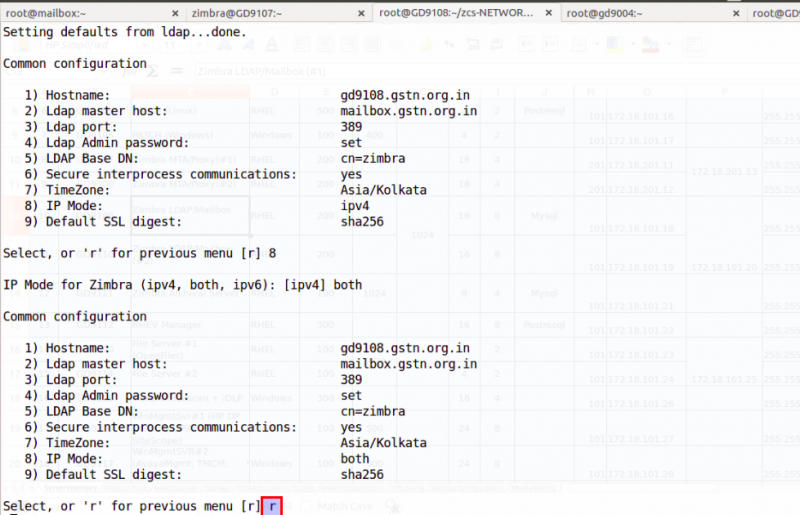The image size is (800, 515).
Task: Click the 'ipv4' value of IP Mode
Action: pos(355,206)
